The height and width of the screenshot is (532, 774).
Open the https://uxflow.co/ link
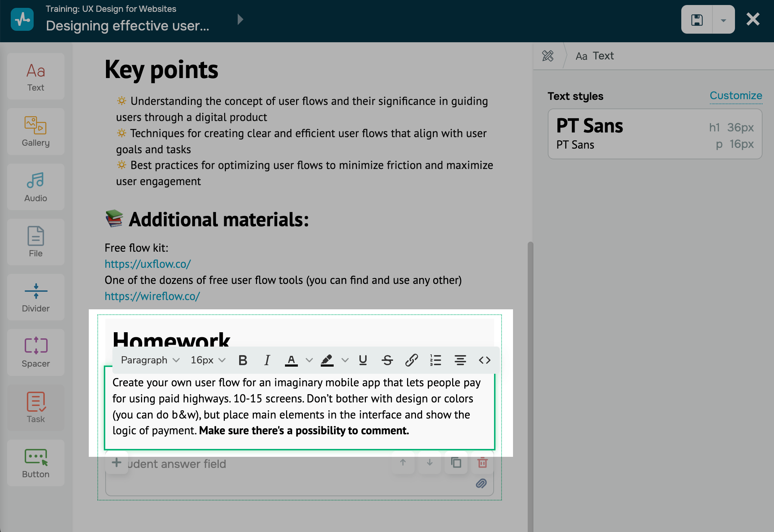[147, 264]
